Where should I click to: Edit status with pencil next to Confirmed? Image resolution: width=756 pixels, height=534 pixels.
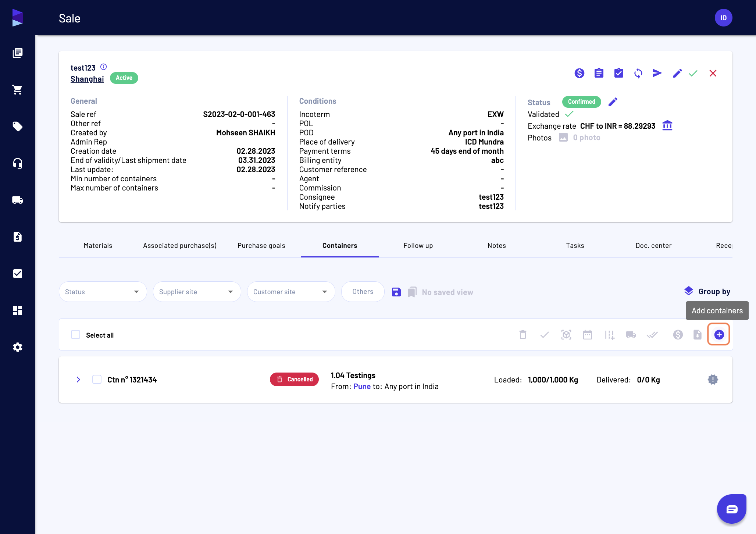pos(613,102)
